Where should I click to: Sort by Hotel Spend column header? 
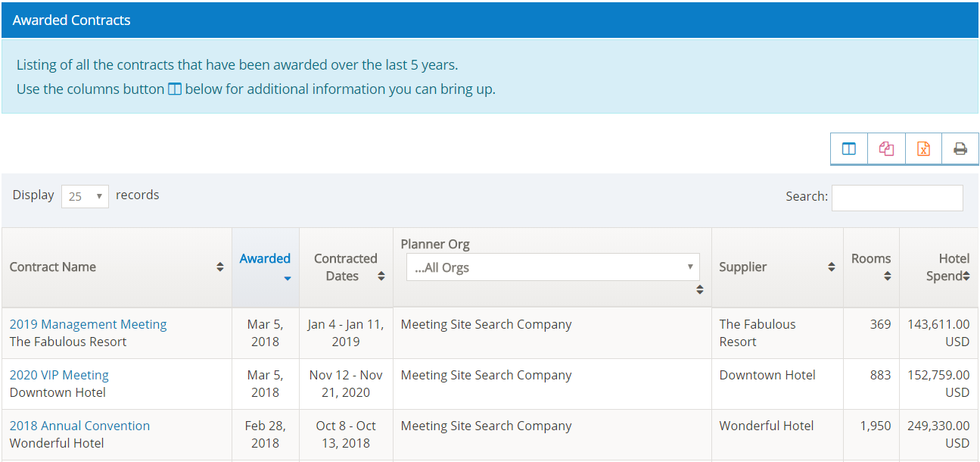948,267
